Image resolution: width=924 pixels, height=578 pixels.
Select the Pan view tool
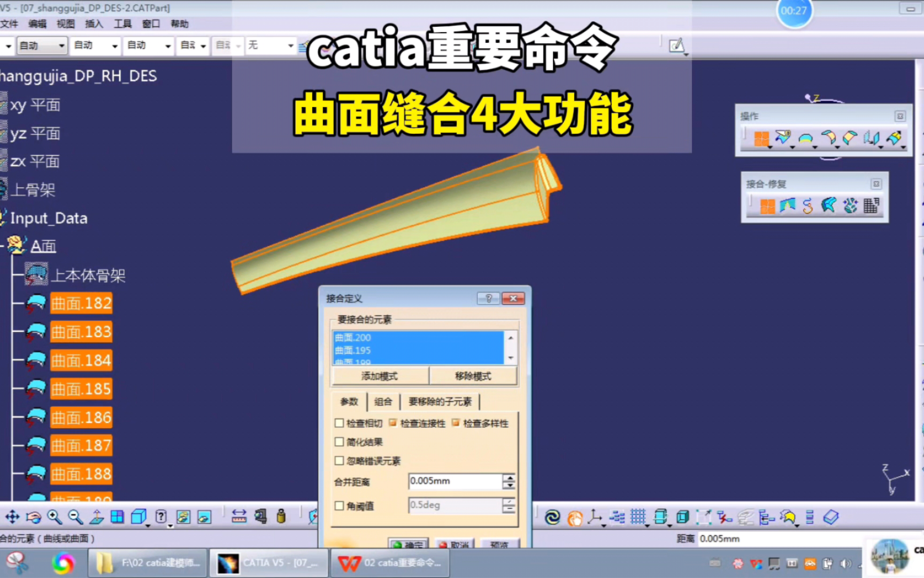(x=12, y=516)
